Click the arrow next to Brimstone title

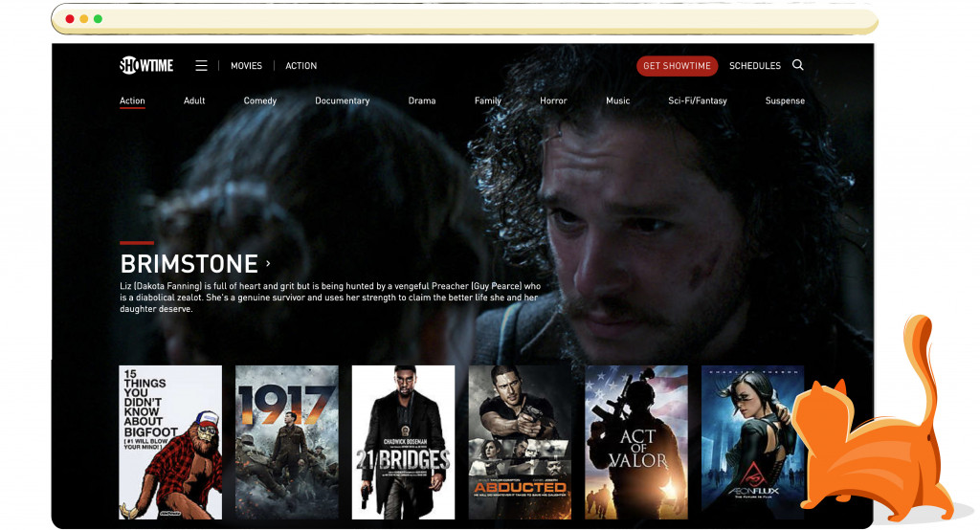point(269,263)
